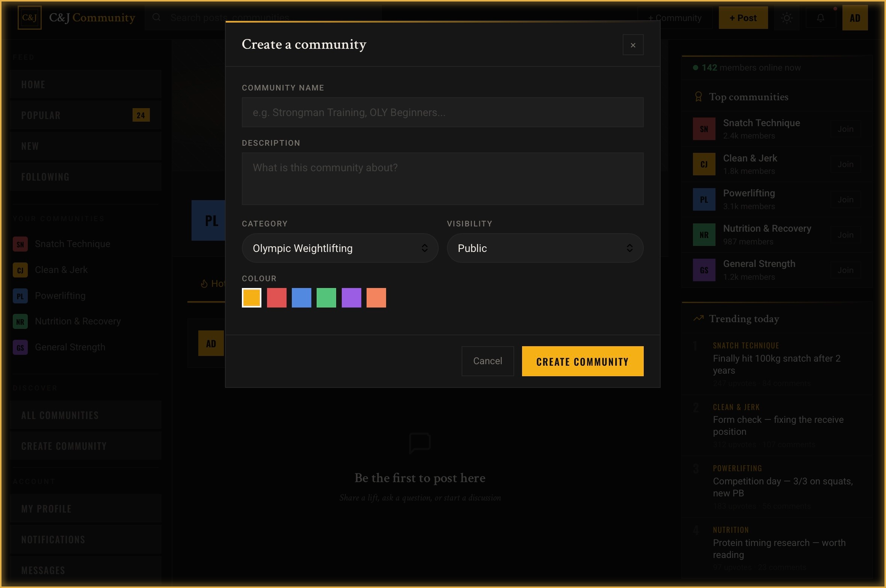Open the Category dropdown showing Olympic Weightlifting
The image size is (886, 588).
(x=340, y=248)
